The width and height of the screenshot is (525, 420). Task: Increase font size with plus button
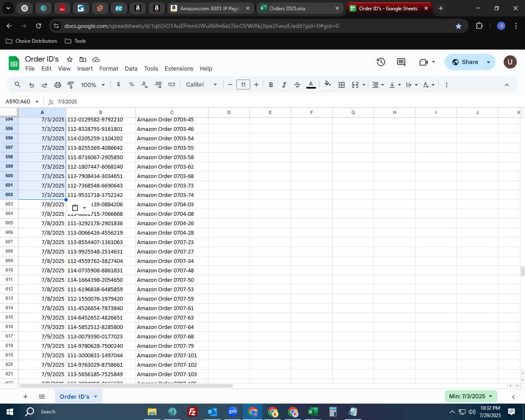click(256, 84)
